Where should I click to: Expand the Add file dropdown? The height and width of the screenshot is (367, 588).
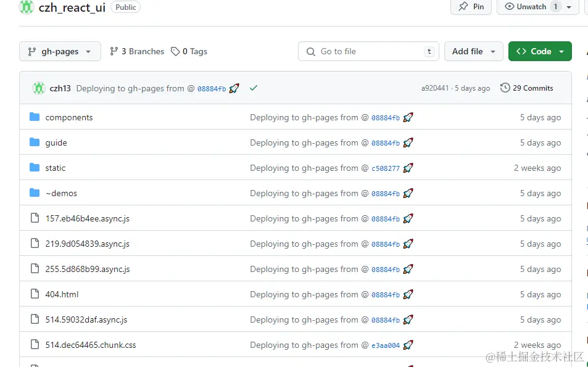[x=474, y=51]
